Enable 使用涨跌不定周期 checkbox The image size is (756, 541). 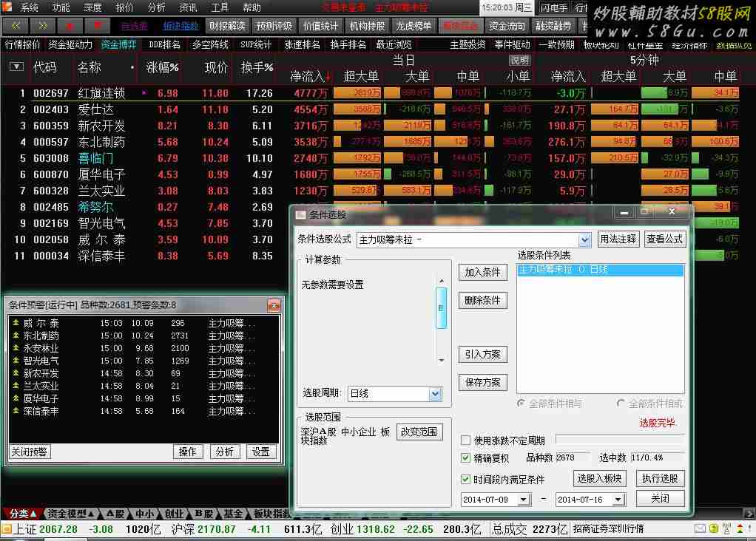(466, 440)
